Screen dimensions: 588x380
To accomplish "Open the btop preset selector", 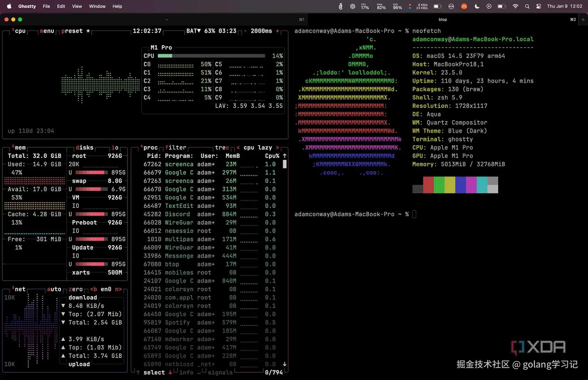I will [x=72, y=31].
